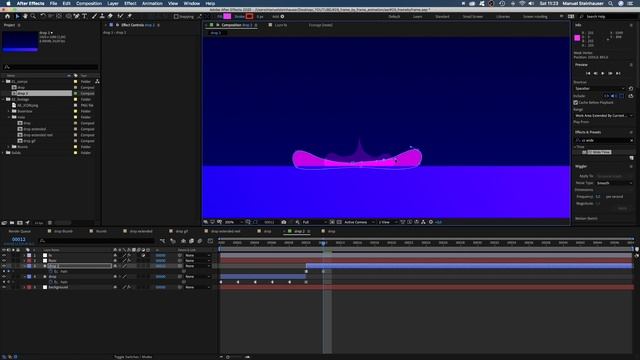640x360 pixels.
Task: Toggle include audio in Preview panel
Action: click(x=614, y=96)
